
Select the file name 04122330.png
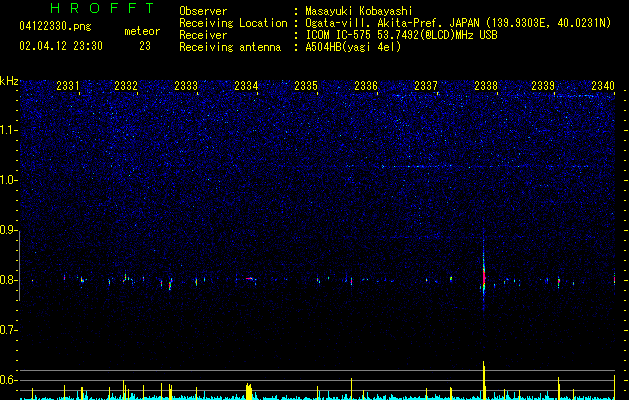coord(55,27)
